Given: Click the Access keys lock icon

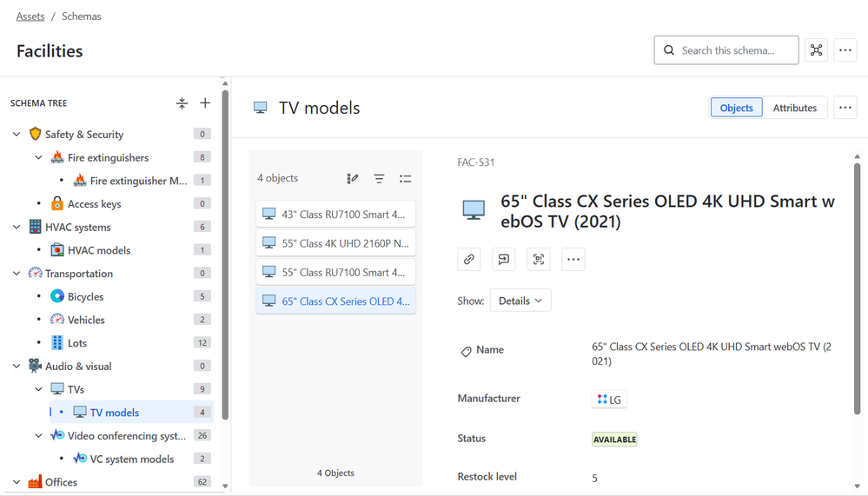Looking at the screenshot, I should point(57,203).
